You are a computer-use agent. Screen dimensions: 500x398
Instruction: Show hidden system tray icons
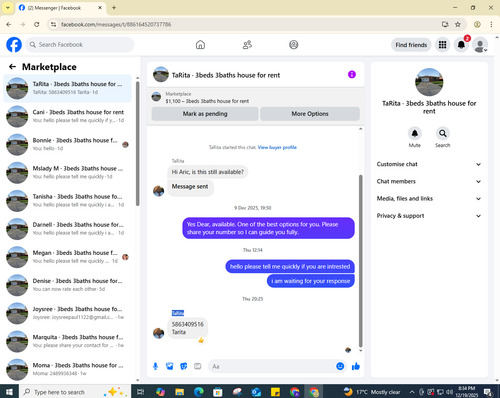(x=412, y=392)
